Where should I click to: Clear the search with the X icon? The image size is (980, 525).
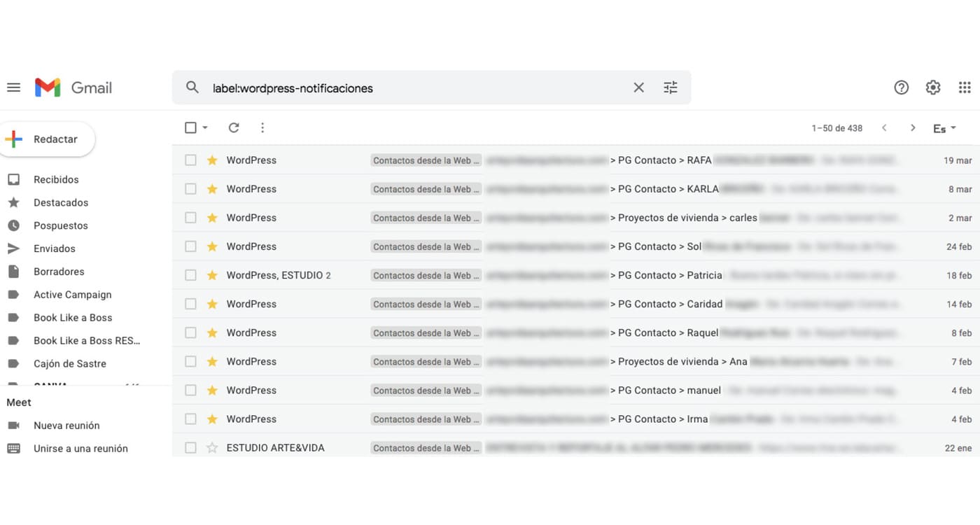point(638,87)
